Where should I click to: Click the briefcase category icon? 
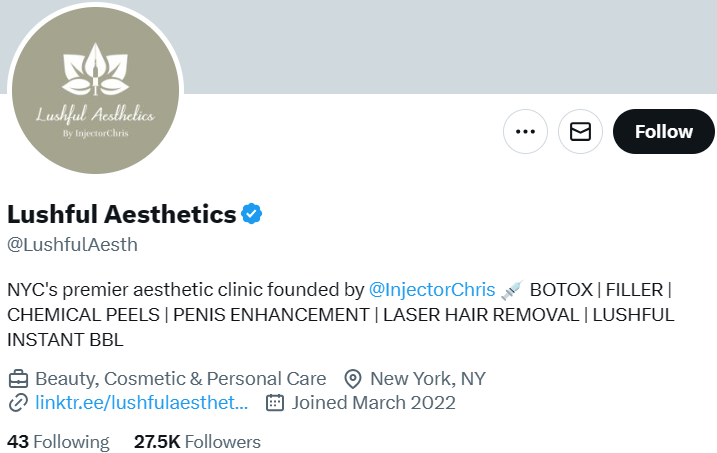tap(18, 379)
